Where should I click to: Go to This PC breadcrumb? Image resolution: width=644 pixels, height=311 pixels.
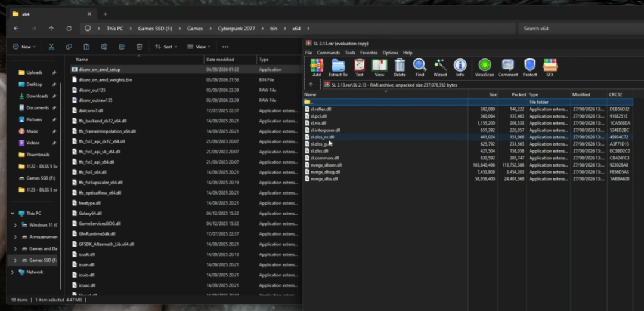tap(114, 29)
